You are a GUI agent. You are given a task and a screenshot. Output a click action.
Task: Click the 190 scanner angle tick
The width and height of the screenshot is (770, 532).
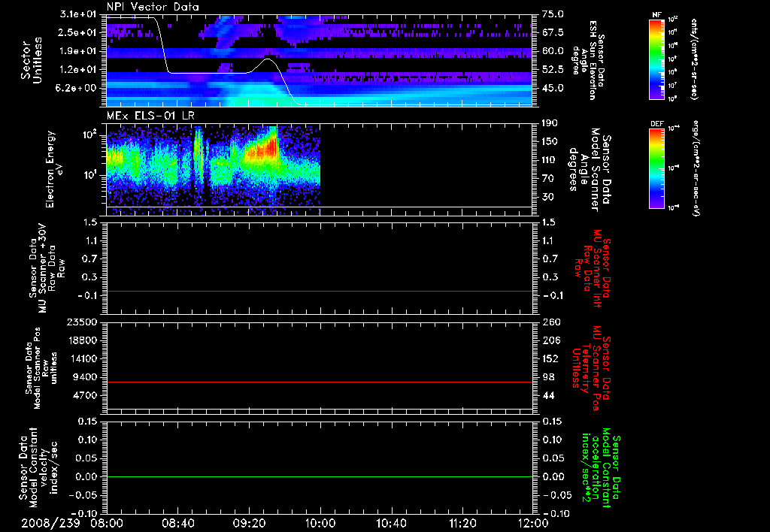pos(550,123)
